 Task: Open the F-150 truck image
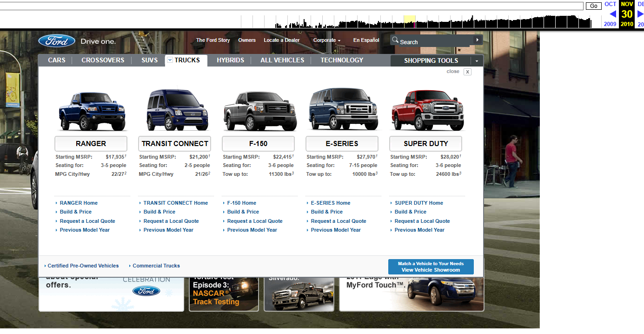coord(259,111)
